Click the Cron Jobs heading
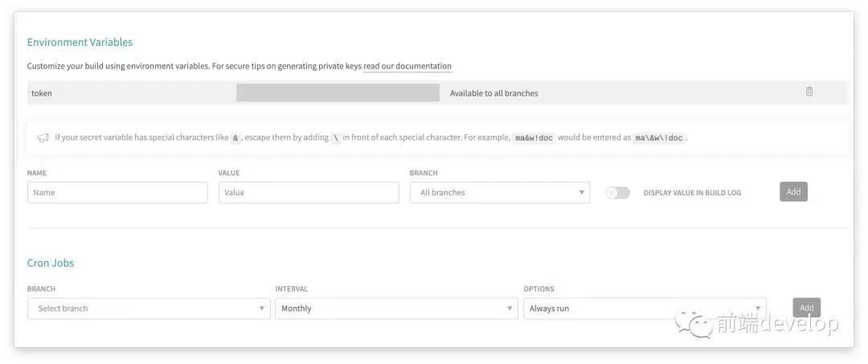Viewport: 868px width, 364px height. 51,263
